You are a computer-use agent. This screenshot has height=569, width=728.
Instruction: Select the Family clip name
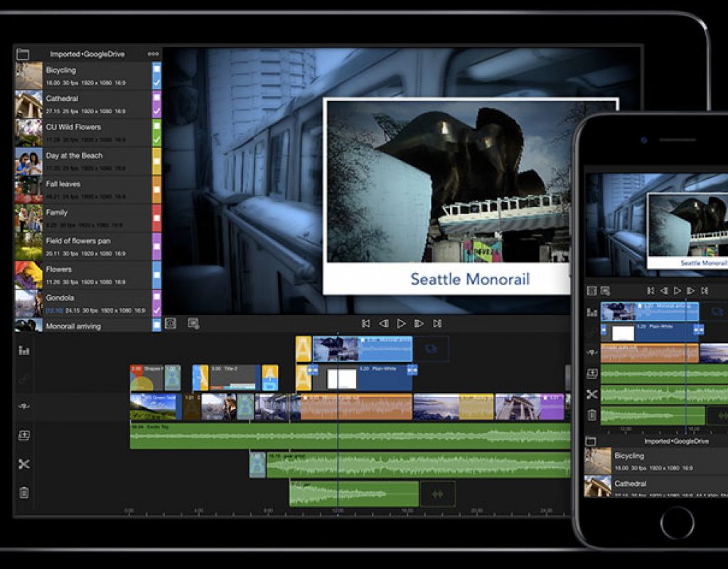click(x=57, y=212)
